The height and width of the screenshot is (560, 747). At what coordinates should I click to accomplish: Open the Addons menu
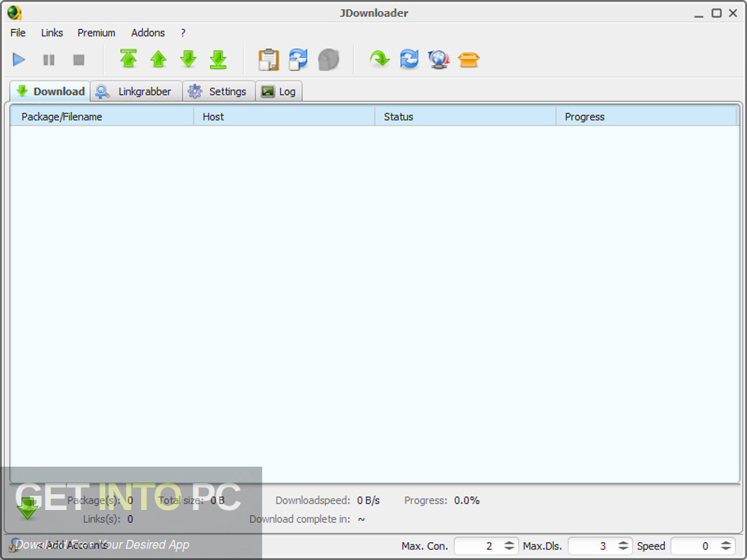(148, 33)
